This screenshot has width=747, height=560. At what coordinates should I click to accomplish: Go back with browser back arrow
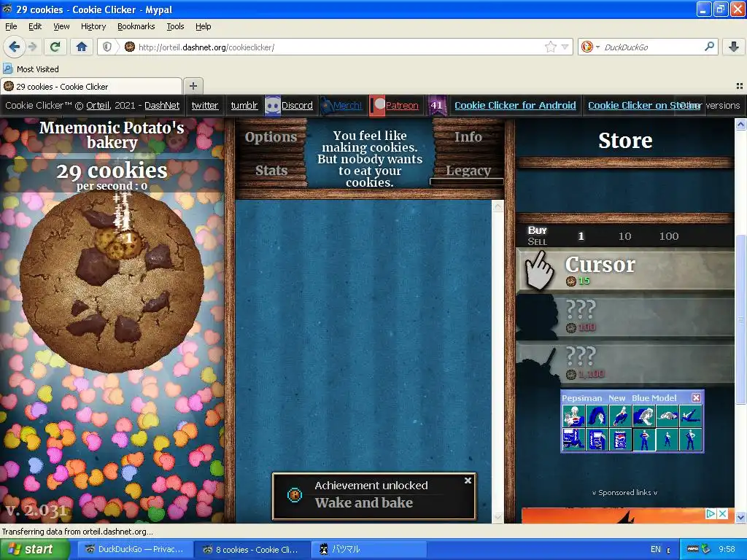click(14, 47)
